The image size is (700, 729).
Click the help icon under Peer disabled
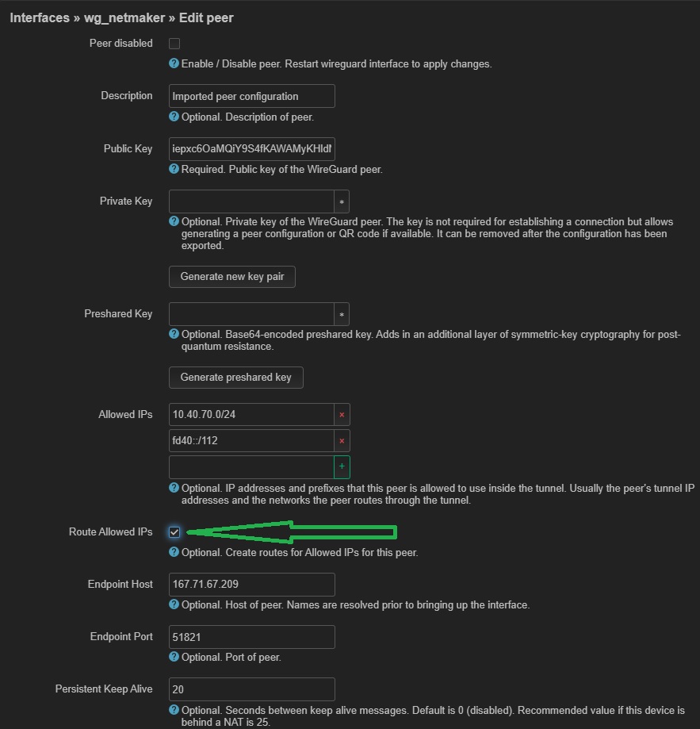click(x=174, y=63)
